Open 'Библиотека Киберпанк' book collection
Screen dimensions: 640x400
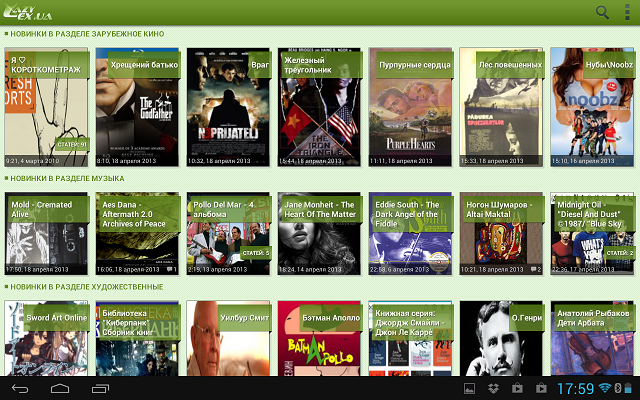137,338
